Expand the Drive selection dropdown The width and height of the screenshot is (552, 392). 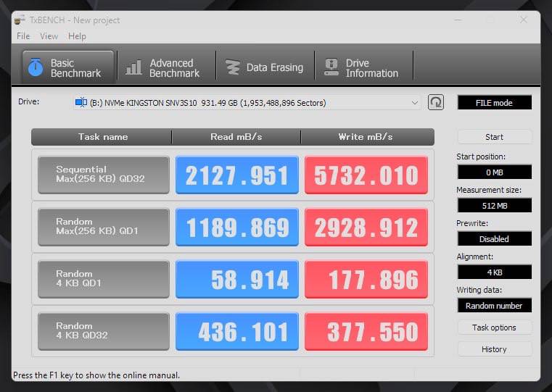tap(414, 103)
